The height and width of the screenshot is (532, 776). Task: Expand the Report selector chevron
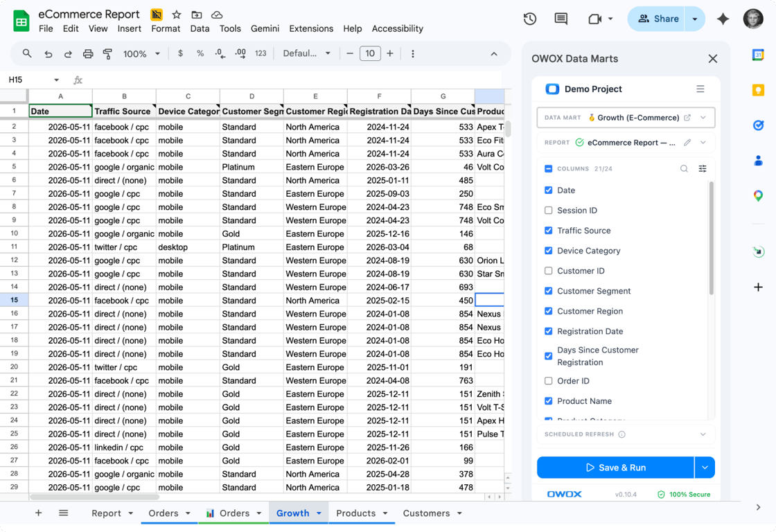pos(703,143)
